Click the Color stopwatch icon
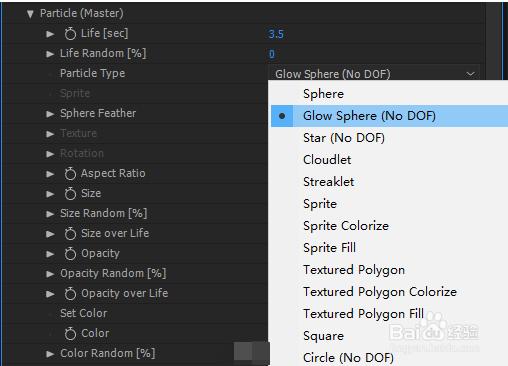This screenshot has width=508, height=366. click(70, 334)
